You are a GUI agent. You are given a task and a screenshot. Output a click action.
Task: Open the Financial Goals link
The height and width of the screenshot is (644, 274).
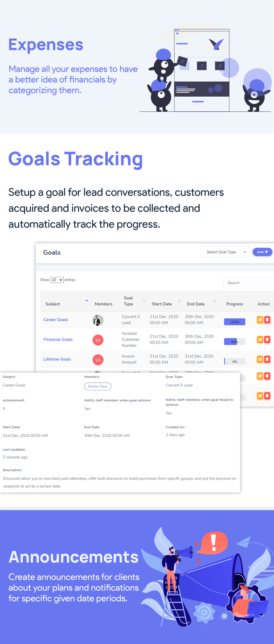[58, 339]
